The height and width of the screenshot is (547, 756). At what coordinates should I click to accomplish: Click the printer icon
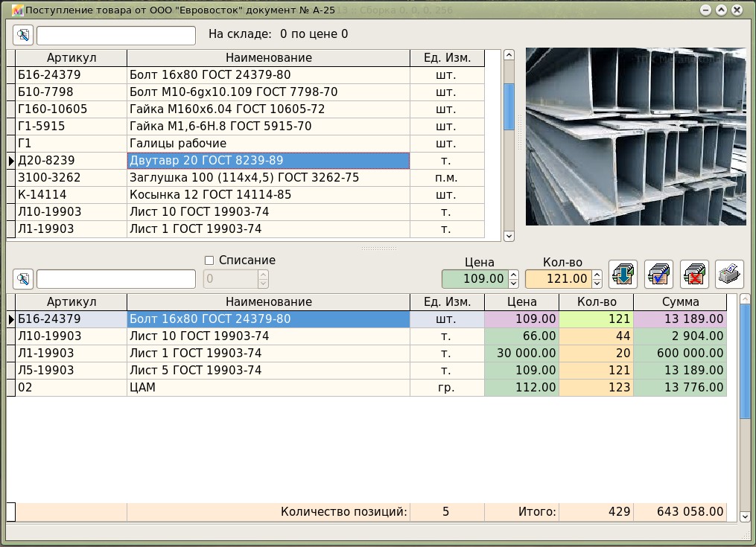pyautogui.click(x=729, y=275)
